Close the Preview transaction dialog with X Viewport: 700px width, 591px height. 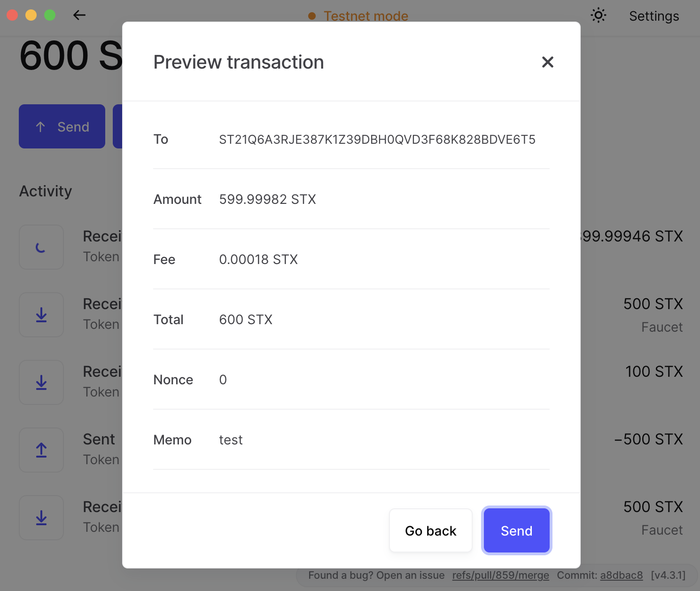point(547,62)
